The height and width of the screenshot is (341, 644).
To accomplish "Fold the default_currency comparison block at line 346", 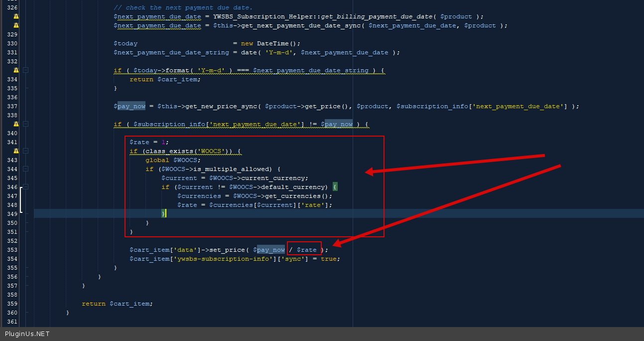I will (x=26, y=187).
